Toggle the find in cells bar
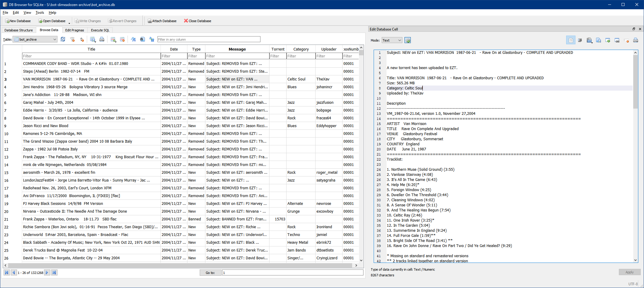 pos(143,39)
